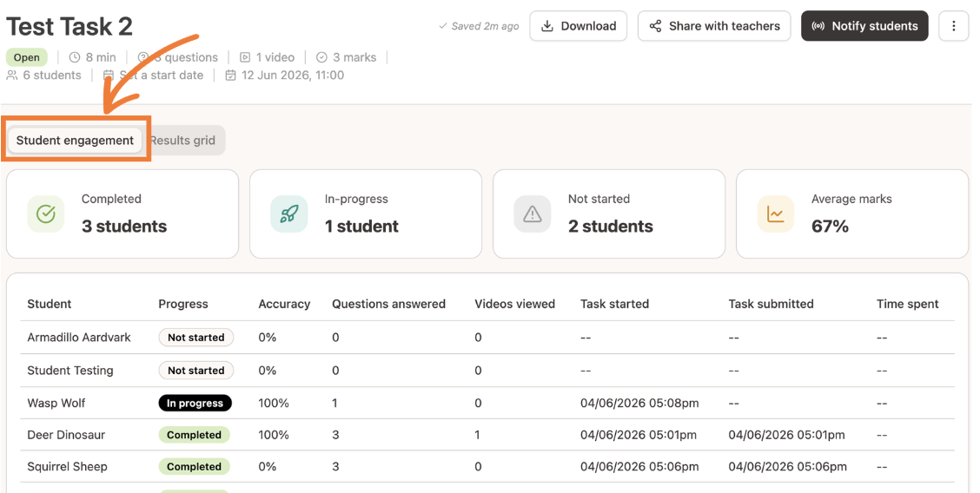The image size is (980, 493).
Task: Click the checkmark icon beside 3 marks
Action: click(x=321, y=57)
